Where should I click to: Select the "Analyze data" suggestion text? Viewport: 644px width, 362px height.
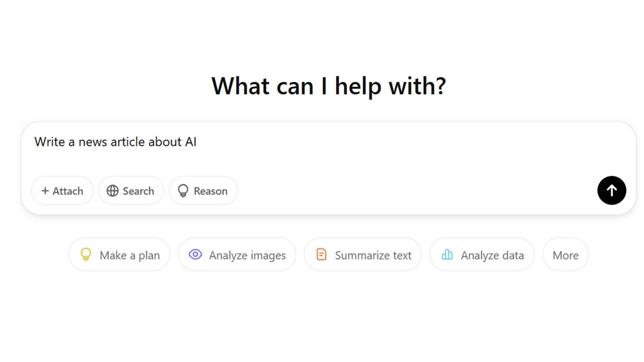[492, 255]
